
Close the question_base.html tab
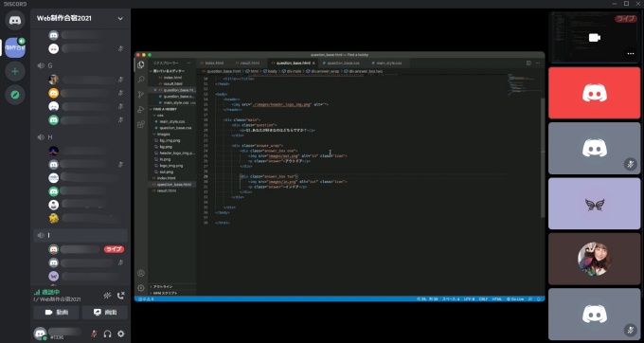[x=313, y=63]
